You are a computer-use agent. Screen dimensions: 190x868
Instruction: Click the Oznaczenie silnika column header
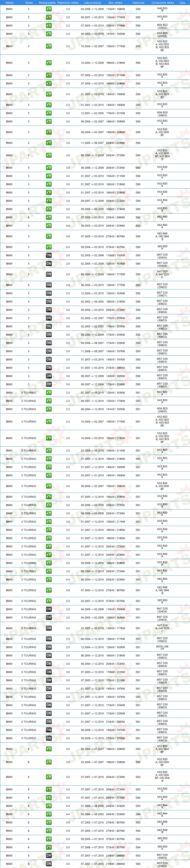pos(163,3)
